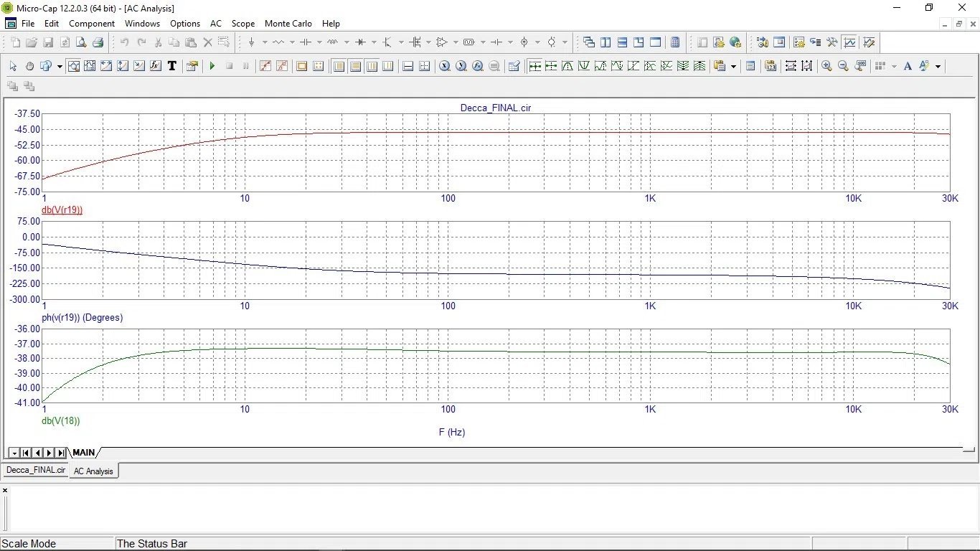Open the Component menu
This screenshot has width=980, height=551.
pos(92,24)
